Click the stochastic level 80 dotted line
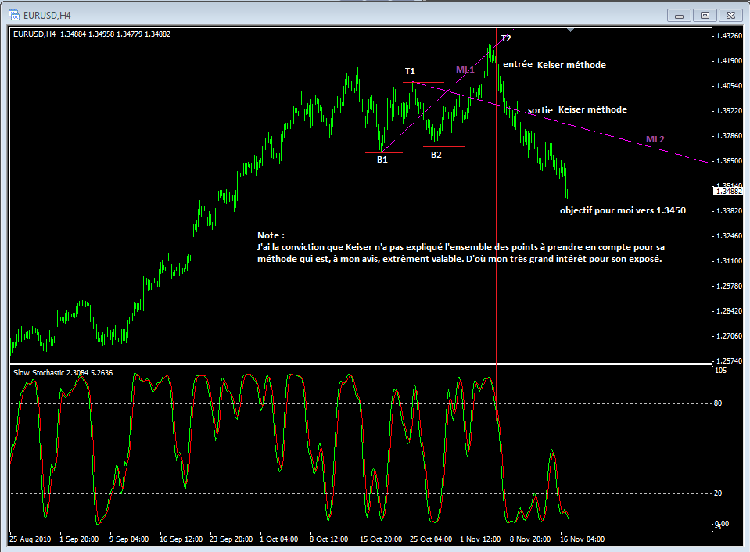Image resolution: width=750 pixels, height=552 pixels. click(300, 403)
